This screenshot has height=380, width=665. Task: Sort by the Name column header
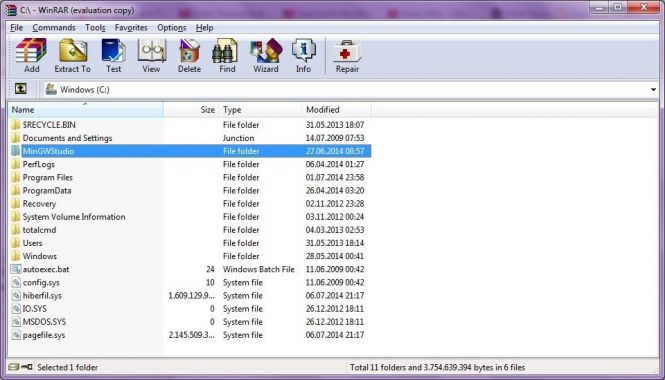click(86, 110)
